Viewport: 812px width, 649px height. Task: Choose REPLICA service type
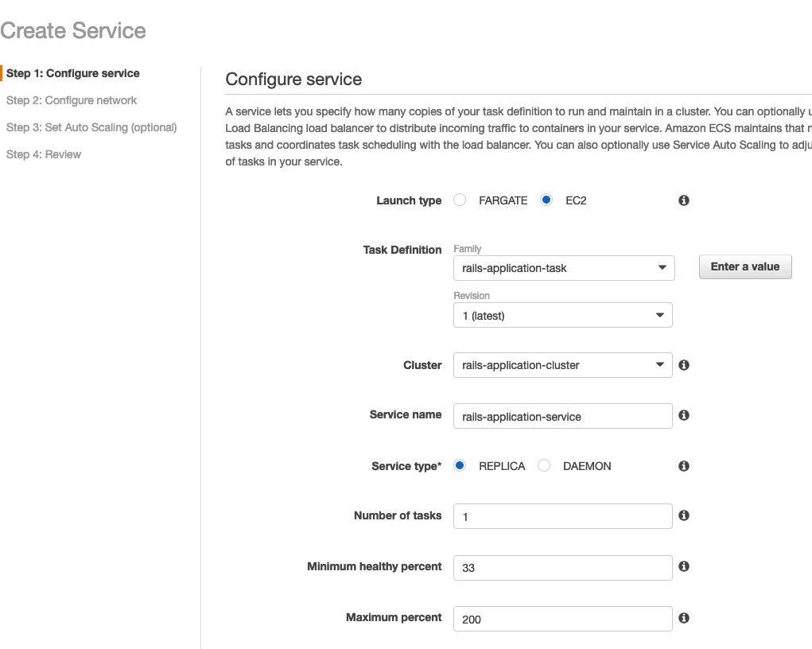tap(460, 465)
